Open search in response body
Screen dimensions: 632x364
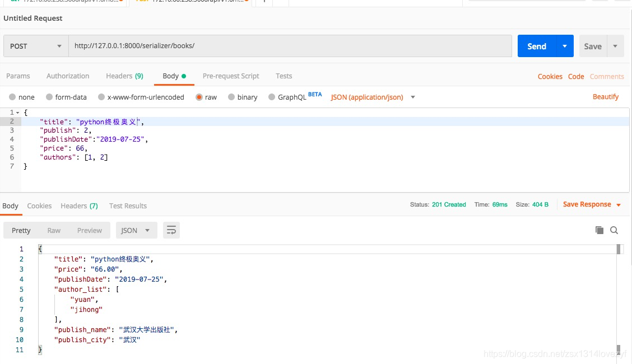point(614,230)
